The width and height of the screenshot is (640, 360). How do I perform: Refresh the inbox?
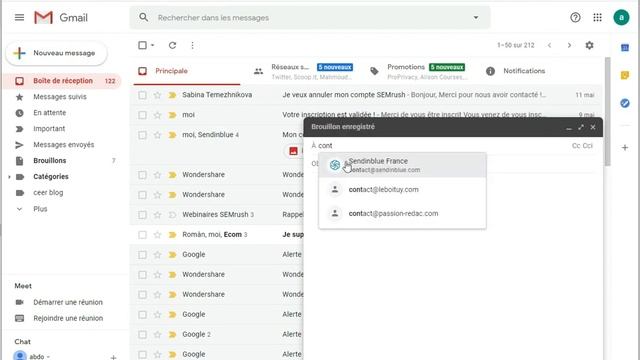(173, 45)
